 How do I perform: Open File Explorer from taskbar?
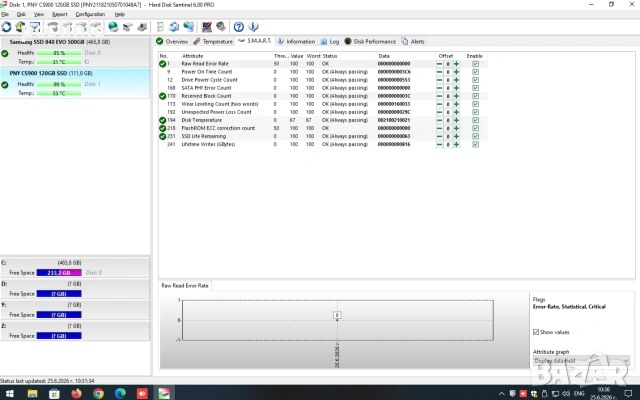pos(32,393)
